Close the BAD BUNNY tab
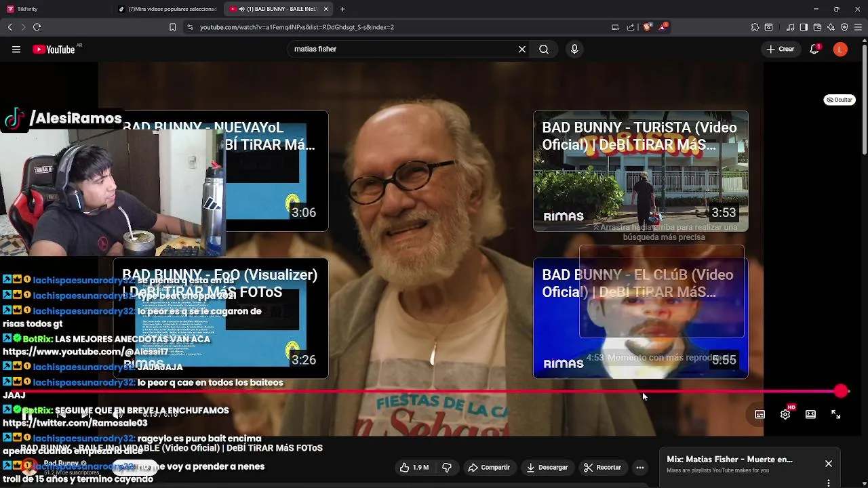Viewport: 868px width, 488px height. [326, 9]
